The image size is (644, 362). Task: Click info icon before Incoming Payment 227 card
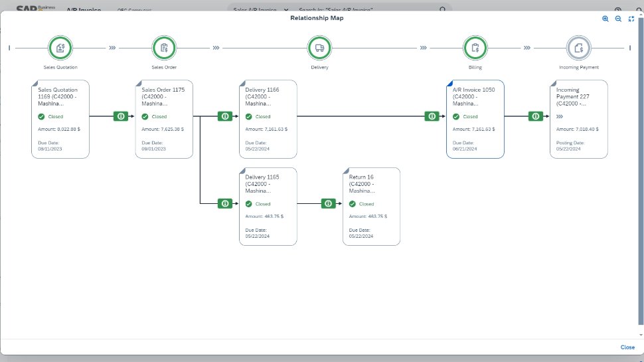(x=536, y=116)
